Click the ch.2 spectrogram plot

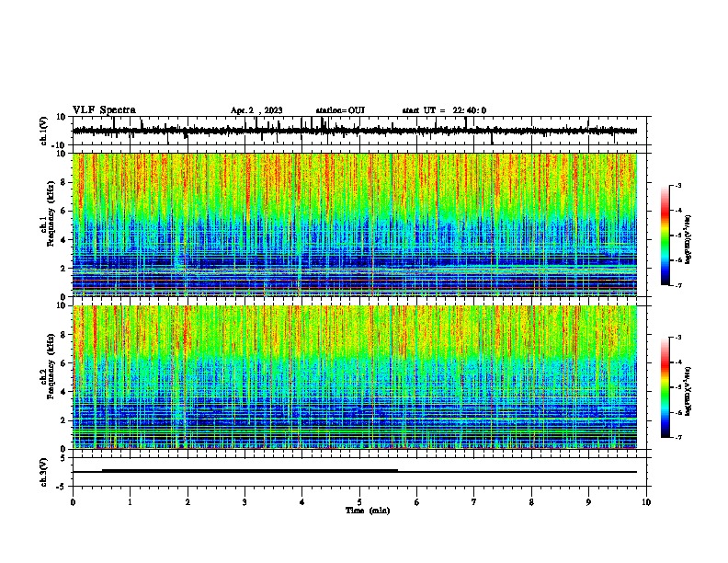point(355,377)
